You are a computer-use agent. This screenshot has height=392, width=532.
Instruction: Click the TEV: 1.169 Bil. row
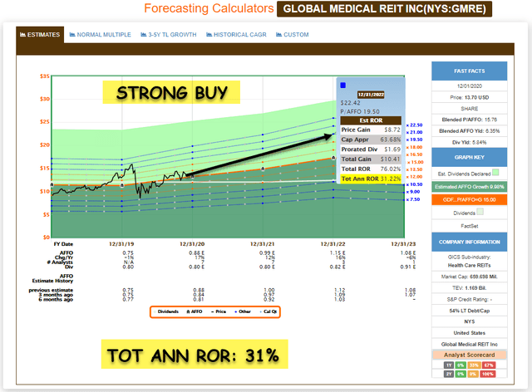pyautogui.click(x=469, y=288)
